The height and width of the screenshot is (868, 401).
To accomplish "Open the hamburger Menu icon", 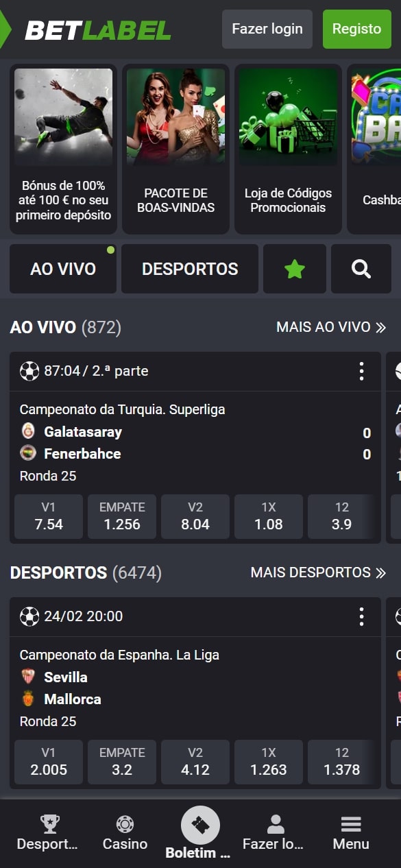I will (351, 824).
